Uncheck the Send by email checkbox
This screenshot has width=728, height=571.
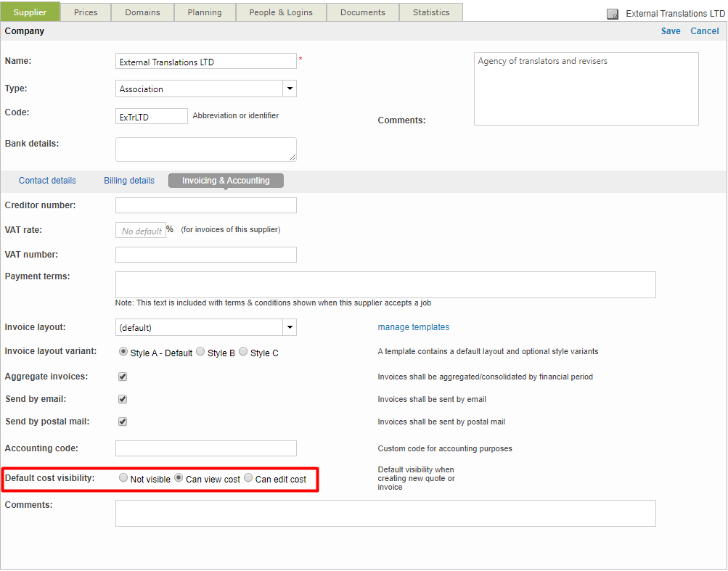click(123, 399)
